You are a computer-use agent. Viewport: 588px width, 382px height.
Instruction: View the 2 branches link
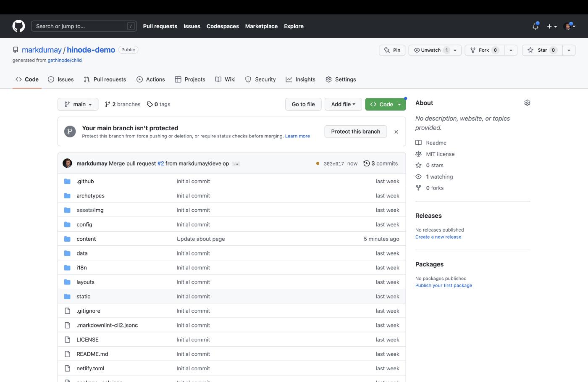point(123,104)
